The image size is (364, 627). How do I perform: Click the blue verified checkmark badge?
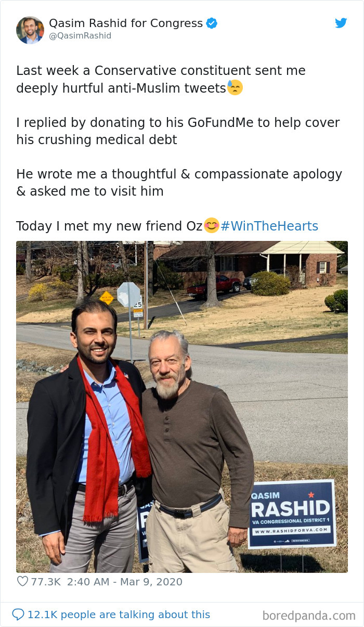click(212, 23)
